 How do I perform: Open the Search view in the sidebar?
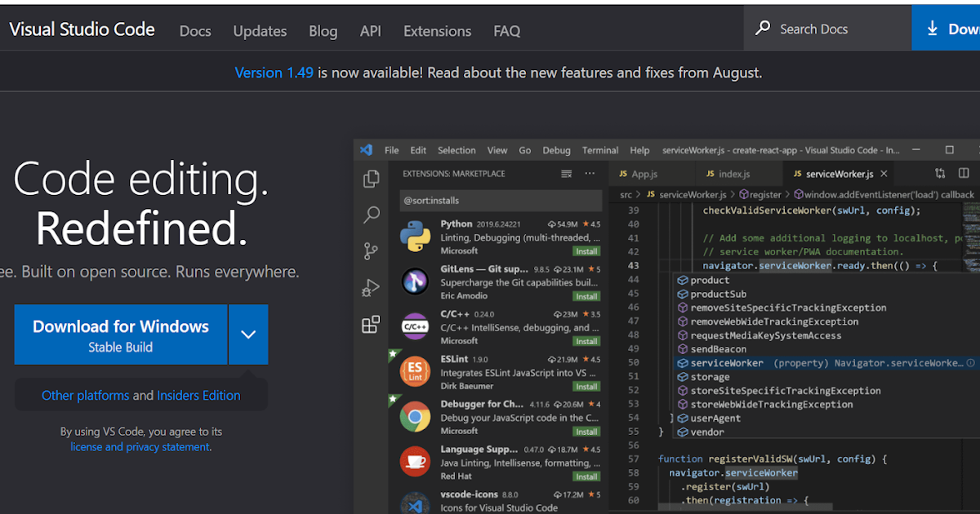click(x=371, y=215)
